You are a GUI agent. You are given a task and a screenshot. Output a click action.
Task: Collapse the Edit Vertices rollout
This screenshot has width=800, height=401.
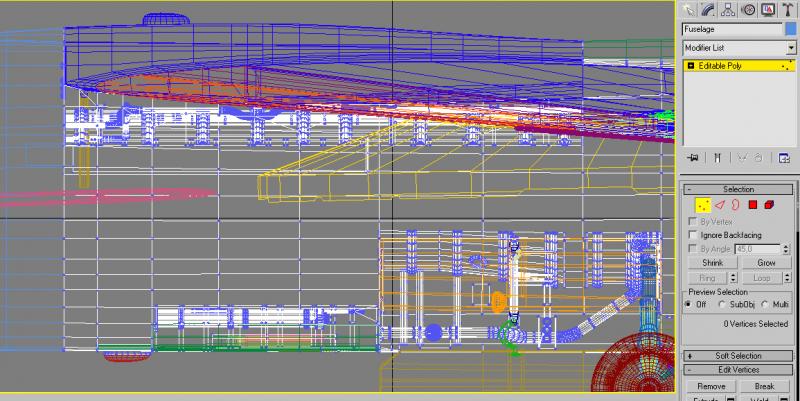738,370
